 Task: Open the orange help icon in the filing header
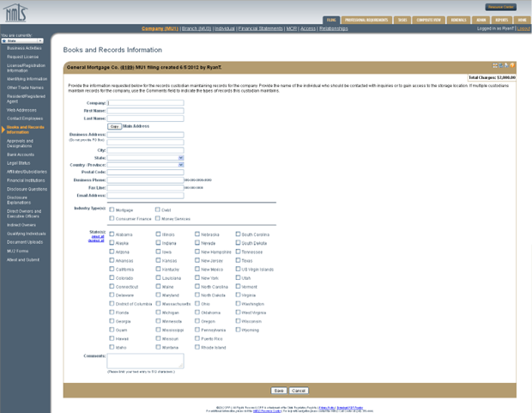pyautogui.click(x=512, y=65)
